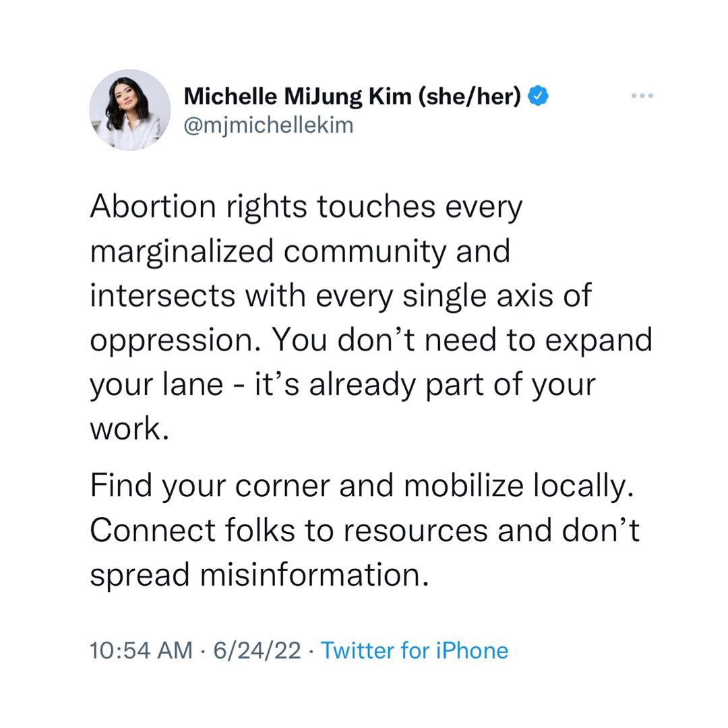Click the word "marginalized" in the tweet
The width and height of the screenshot is (728, 728).
click(182, 252)
